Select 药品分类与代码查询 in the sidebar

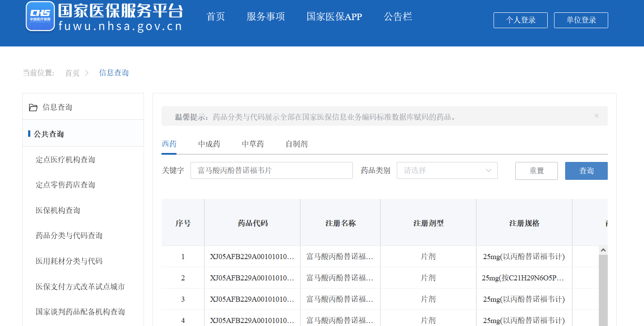click(69, 236)
